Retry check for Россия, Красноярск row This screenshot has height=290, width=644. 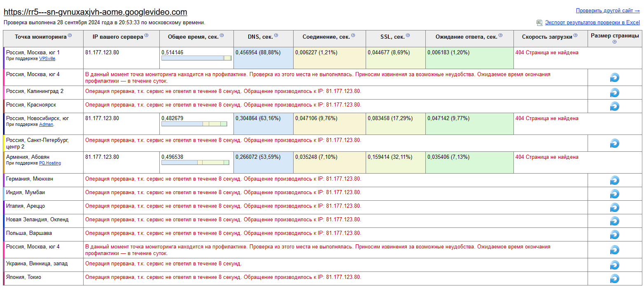[615, 106]
